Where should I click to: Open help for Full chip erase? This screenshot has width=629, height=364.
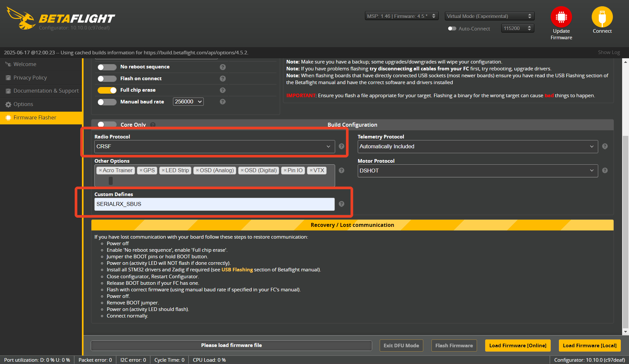coord(223,90)
